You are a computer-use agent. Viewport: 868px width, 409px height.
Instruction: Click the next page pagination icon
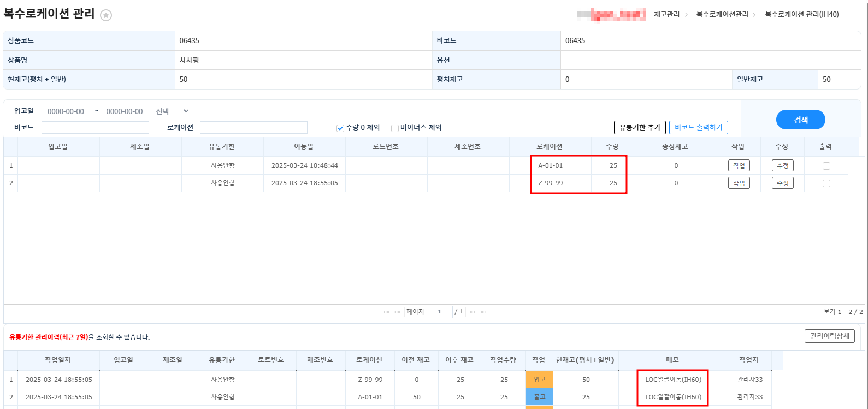coord(473,312)
